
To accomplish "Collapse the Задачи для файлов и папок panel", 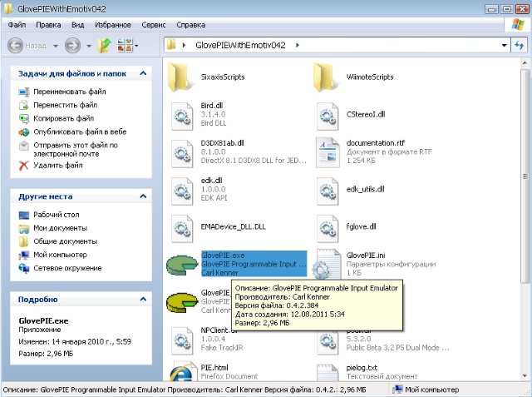I will (x=143, y=73).
